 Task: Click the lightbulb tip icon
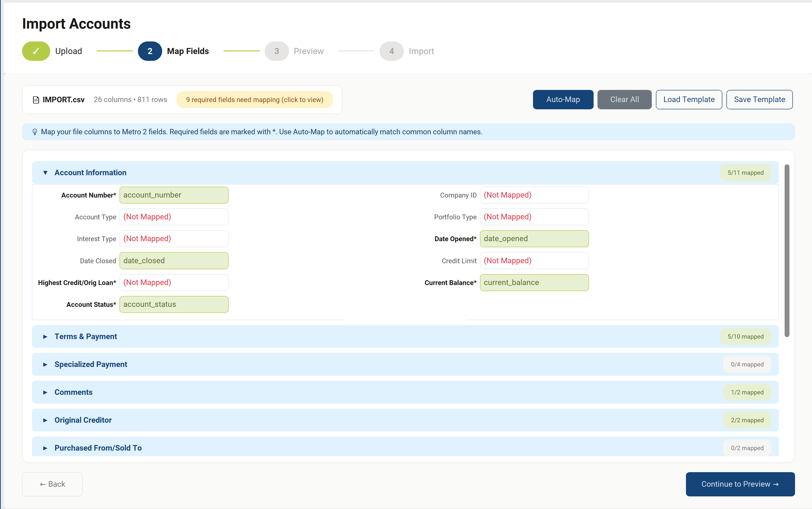35,132
